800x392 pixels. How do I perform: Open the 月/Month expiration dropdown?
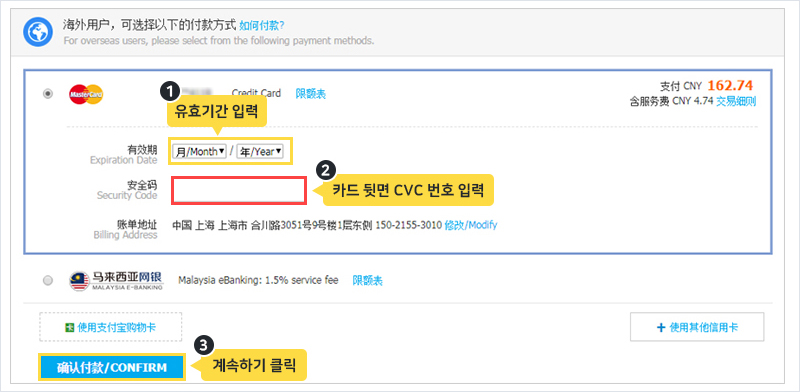[199, 151]
